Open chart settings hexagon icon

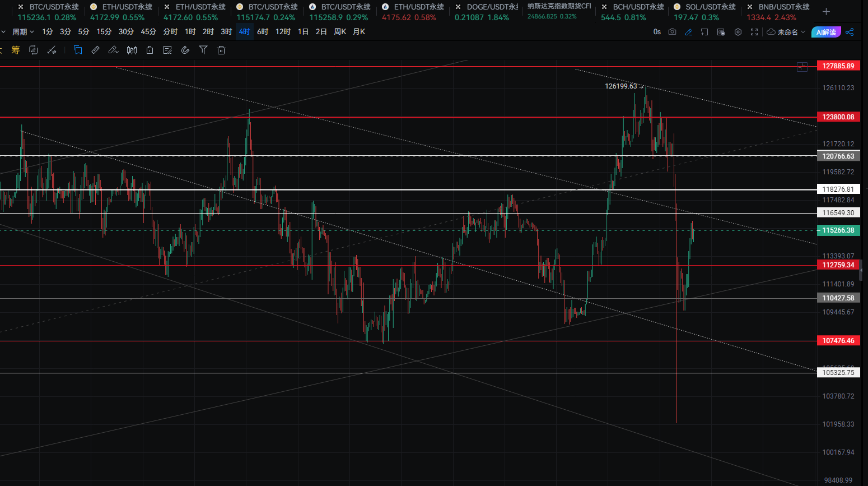[738, 32]
